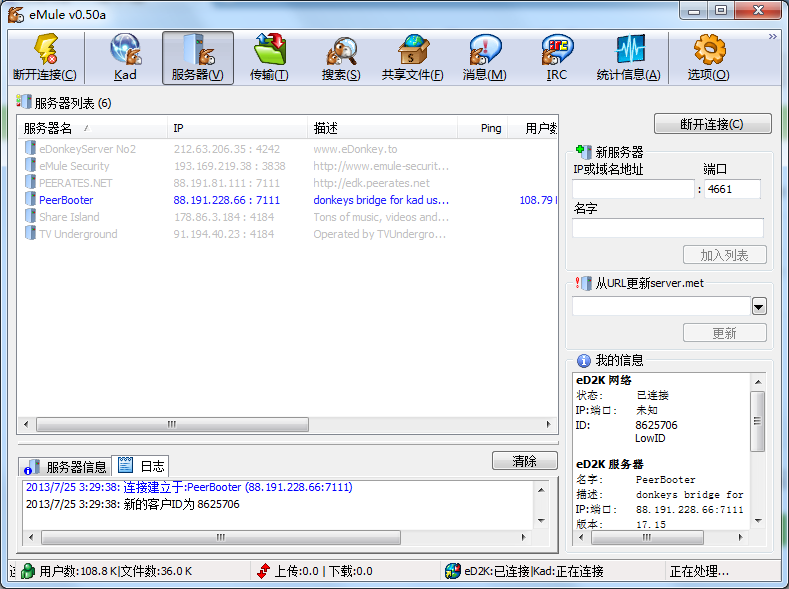Click server list scroll right arrow
This screenshot has height=589, width=789.
[548, 424]
